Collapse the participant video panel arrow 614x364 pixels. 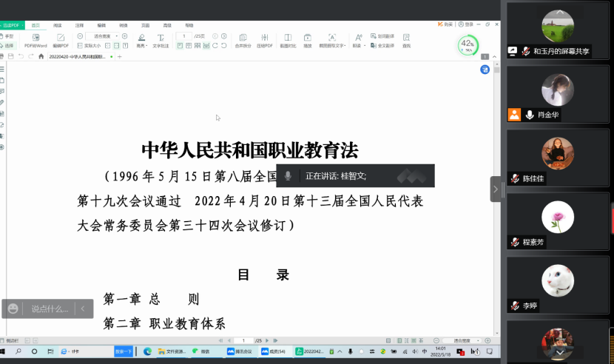(496, 189)
